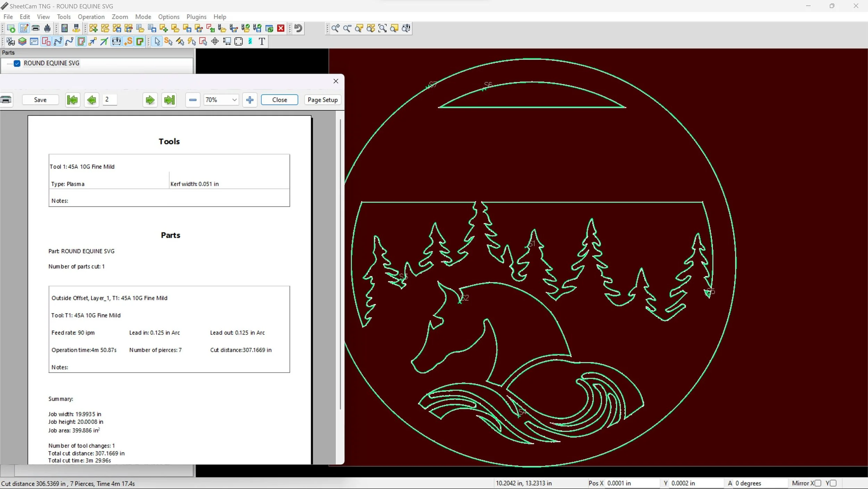Toggle the Mirror Y checkbox
The height and width of the screenshot is (489, 868).
[833, 483]
